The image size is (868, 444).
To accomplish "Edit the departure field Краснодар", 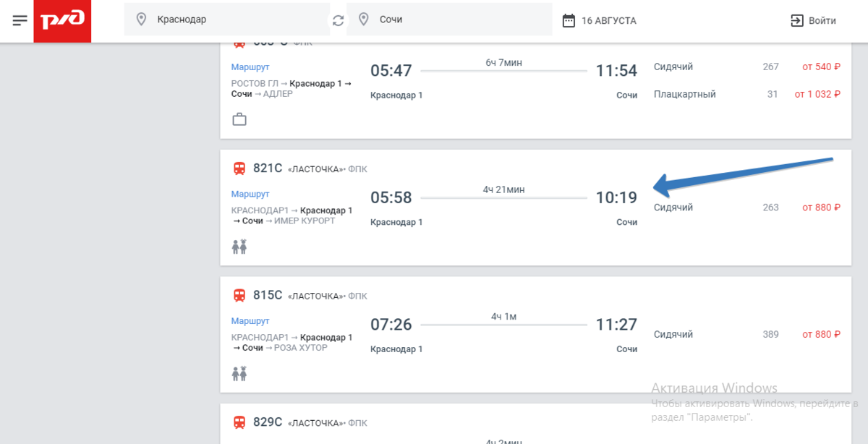I will pyautogui.click(x=231, y=20).
